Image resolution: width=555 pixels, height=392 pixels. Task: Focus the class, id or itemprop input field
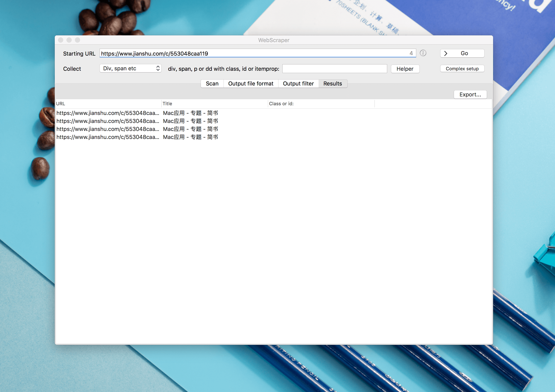coord(335,69)
